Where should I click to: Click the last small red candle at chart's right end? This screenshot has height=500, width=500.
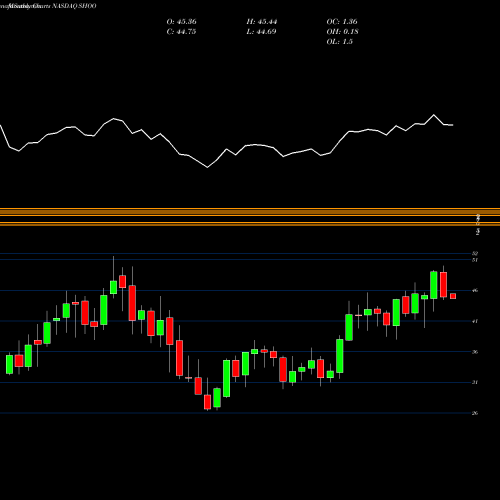[x=453, y=296]
